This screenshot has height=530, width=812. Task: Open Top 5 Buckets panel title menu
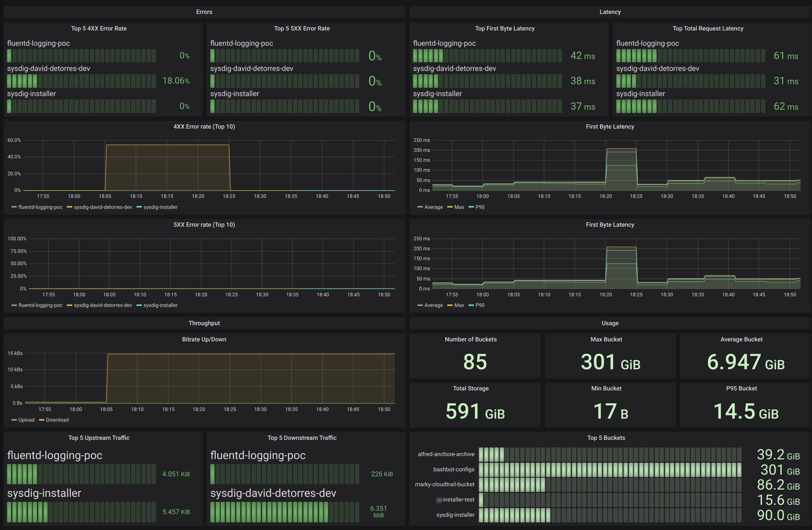(606, 438)
